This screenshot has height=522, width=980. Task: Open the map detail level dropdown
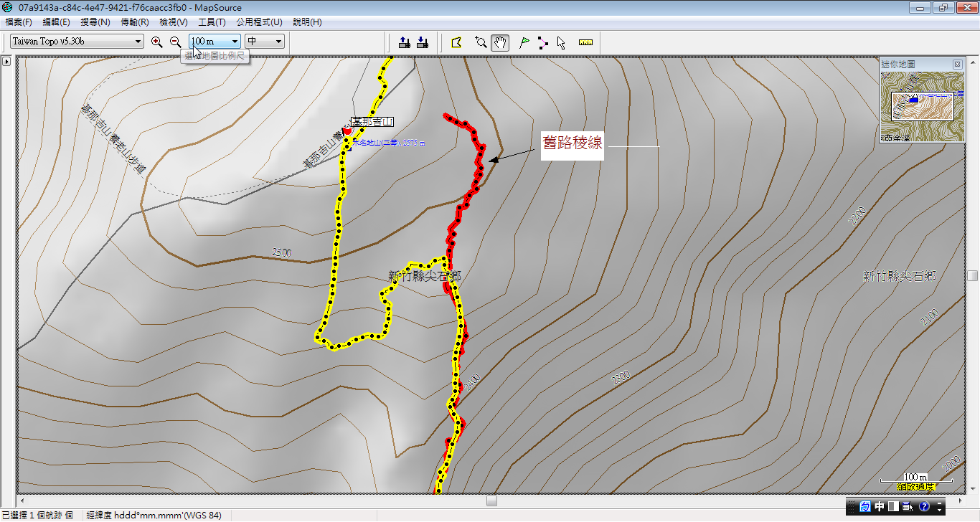pyautogui.click(x=265, y=42)
